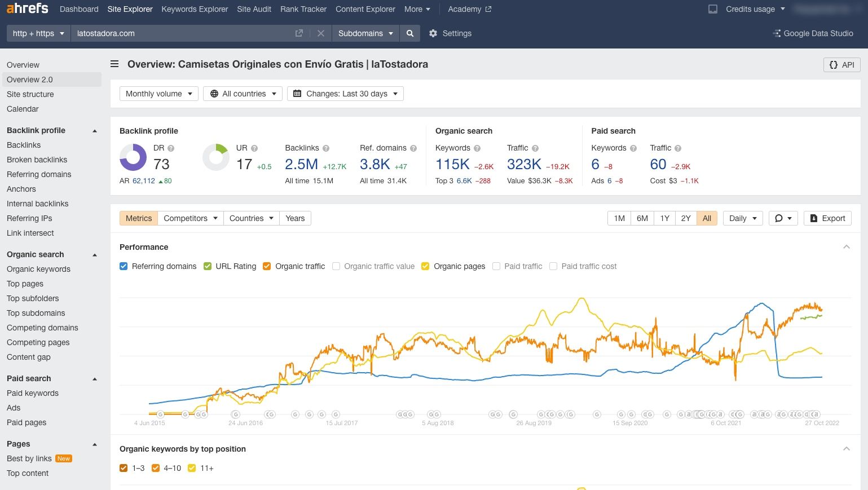The image size is (868, 490).
Task: Toggle URL Rating checkbox
Action: [x=208, y=266]
